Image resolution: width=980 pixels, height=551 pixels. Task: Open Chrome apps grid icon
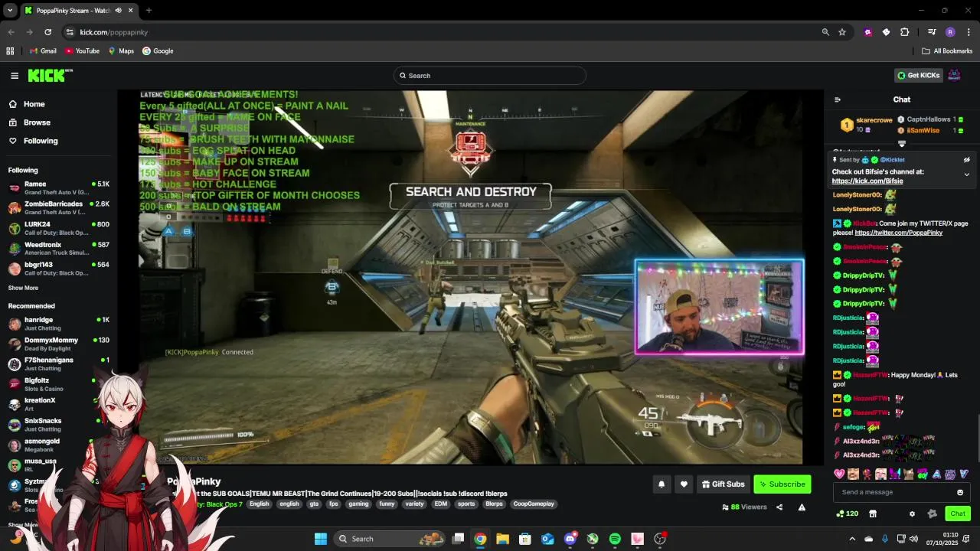click(x=10, y=51)
